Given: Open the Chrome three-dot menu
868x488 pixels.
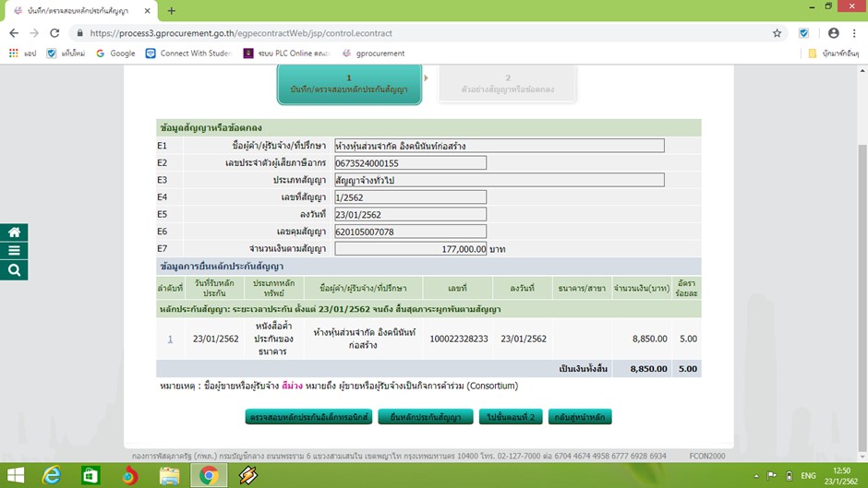Looking at the screenshot, I should (854, 33).
